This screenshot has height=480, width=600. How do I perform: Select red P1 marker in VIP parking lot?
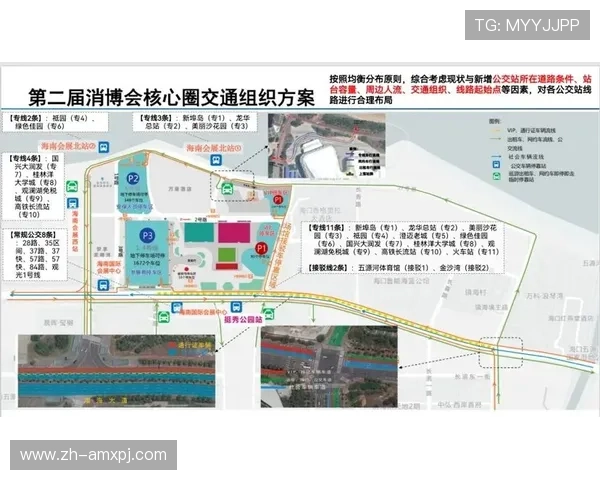point(278,199)
